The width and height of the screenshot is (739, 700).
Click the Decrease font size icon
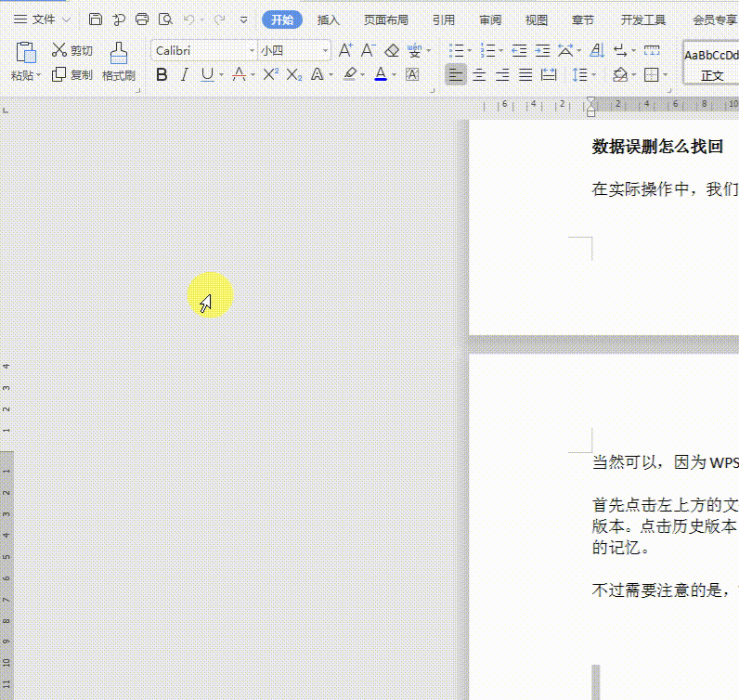pyautogui.click(x=368, y=50)
